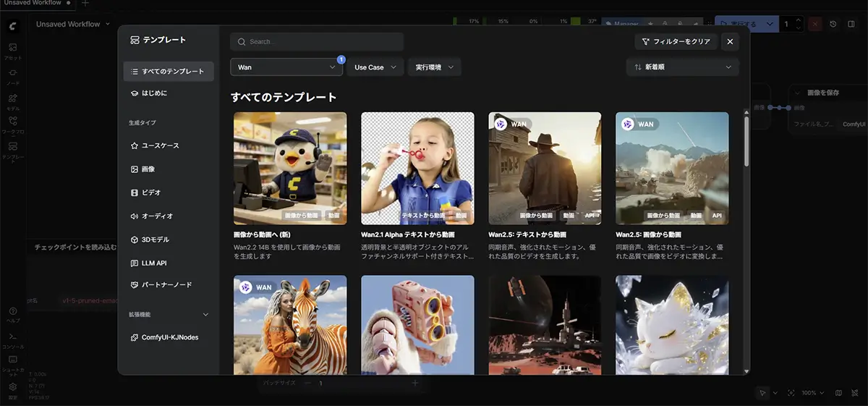The image size is (868, 406).
Task: Open the ノード (Nodes) sidebar panel
Action: (x=13, y=76)
